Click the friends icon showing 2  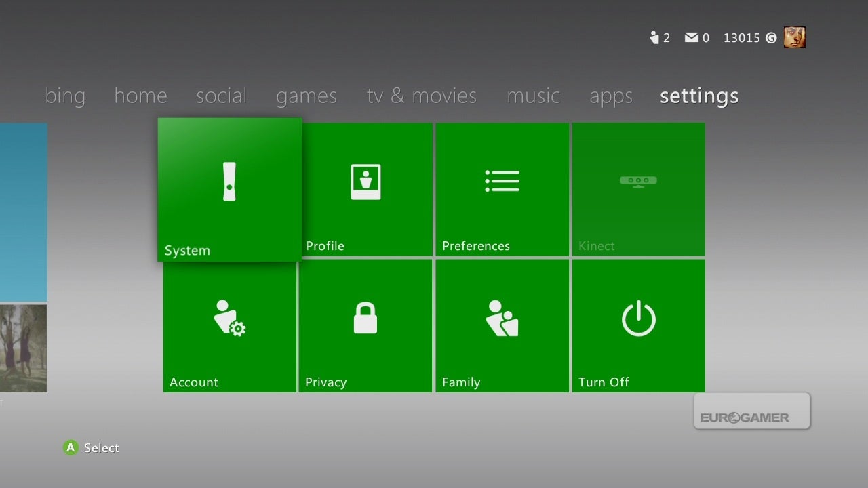click(x=658, y=37)
